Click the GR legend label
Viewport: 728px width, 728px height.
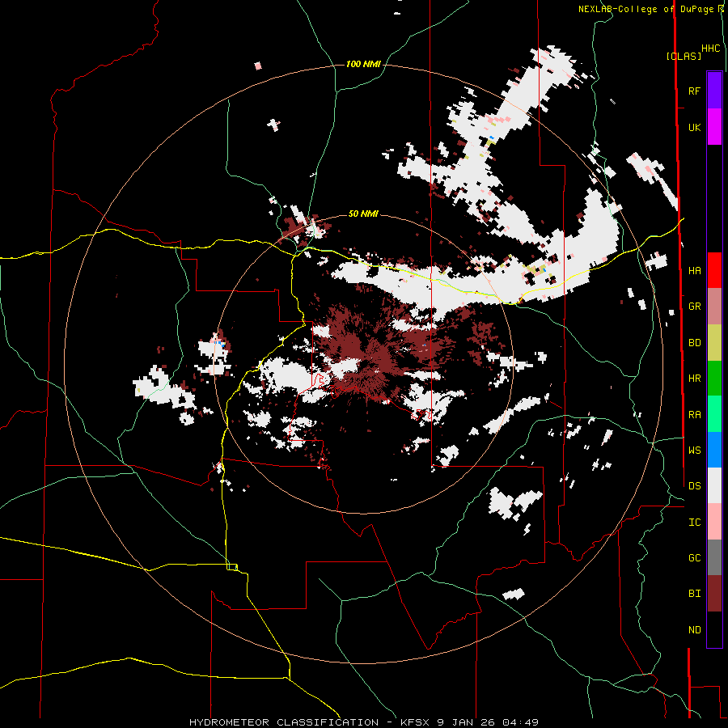pyautogui.click(x=694, y=307)
